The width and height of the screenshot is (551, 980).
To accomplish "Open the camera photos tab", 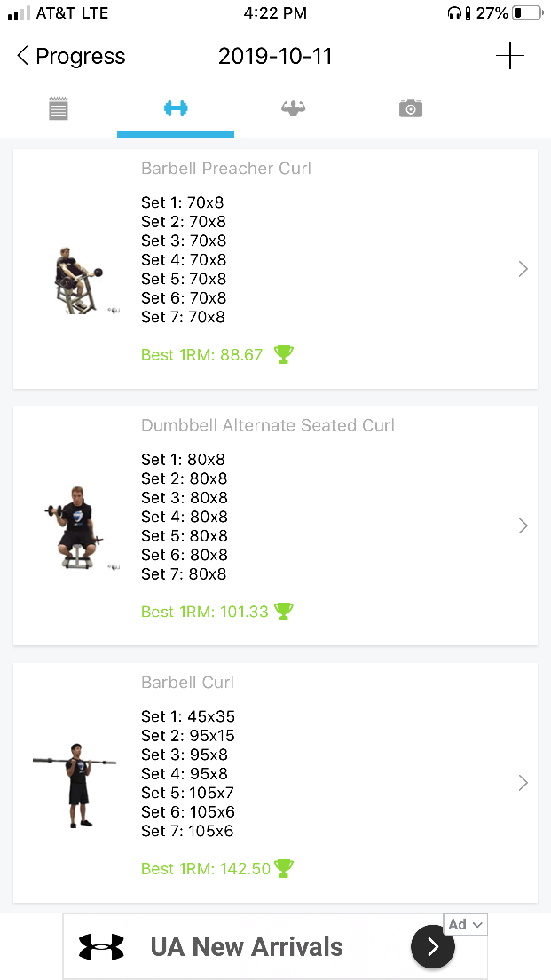I will (x=410, y=109).
